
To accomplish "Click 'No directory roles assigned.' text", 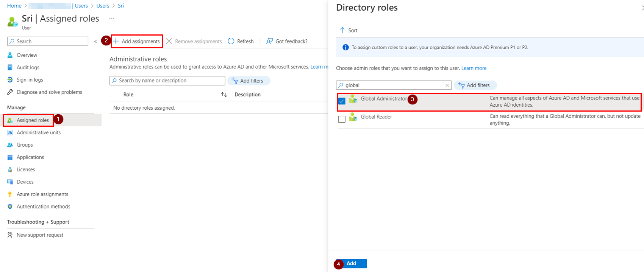I will tap(144, 108).
